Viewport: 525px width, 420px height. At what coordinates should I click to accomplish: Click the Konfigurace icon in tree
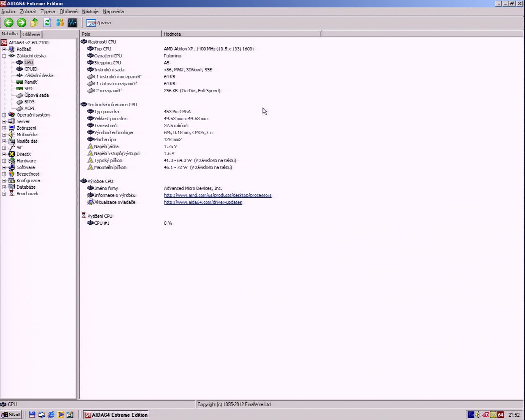(11, 180)
